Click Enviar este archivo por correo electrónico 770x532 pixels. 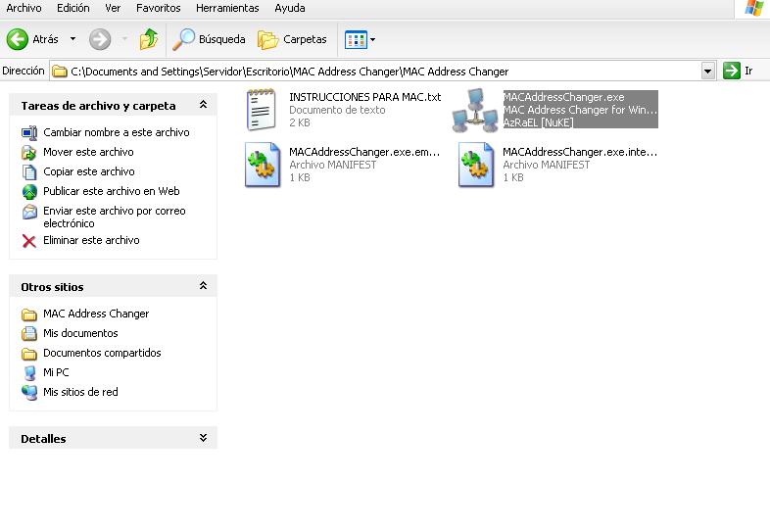pos(115,217)
